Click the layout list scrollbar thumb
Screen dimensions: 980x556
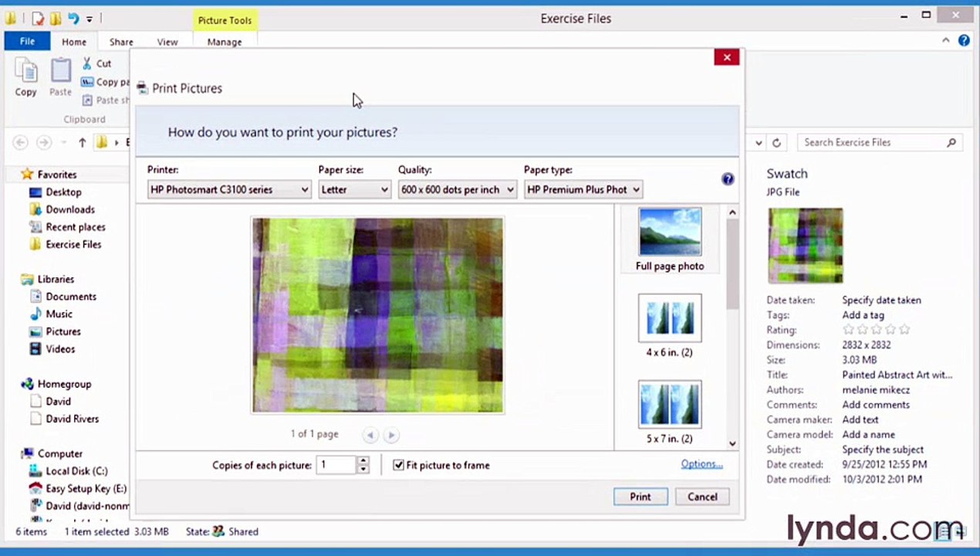click(732, 264)
